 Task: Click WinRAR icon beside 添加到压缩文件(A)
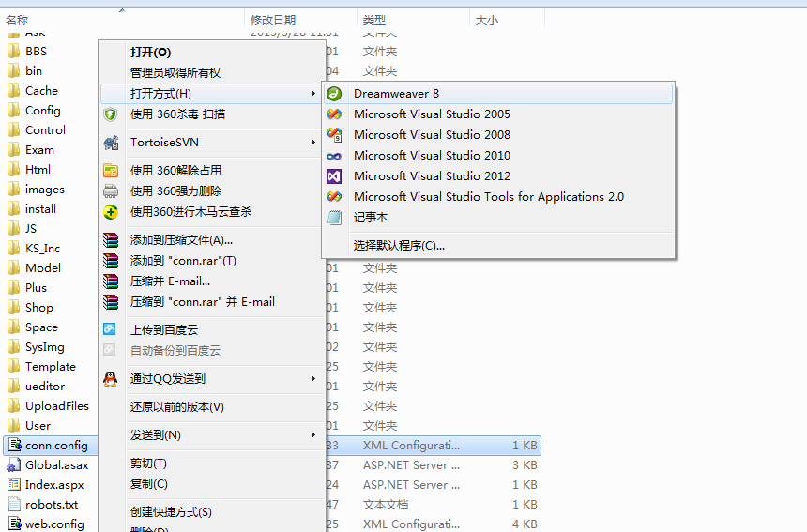[x=110, y=240]
